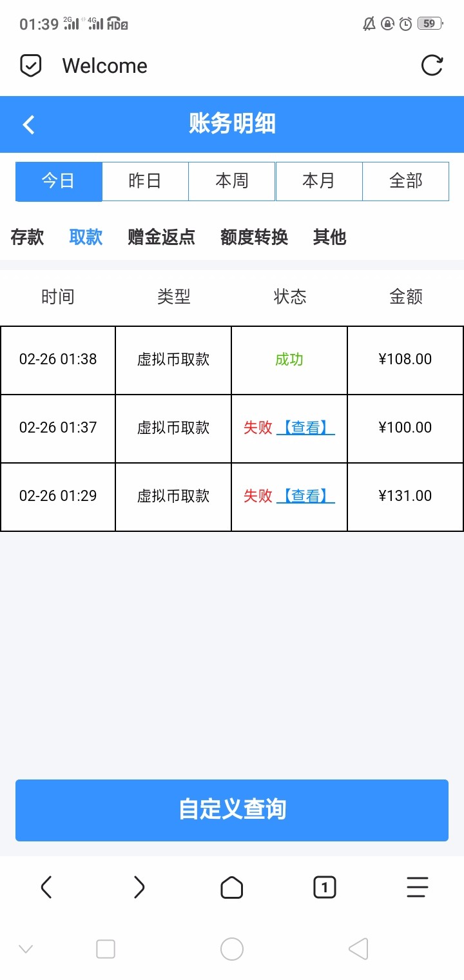
Task: Tap the back arrow in 账务明细 header
Action: [x=29, y=124]
